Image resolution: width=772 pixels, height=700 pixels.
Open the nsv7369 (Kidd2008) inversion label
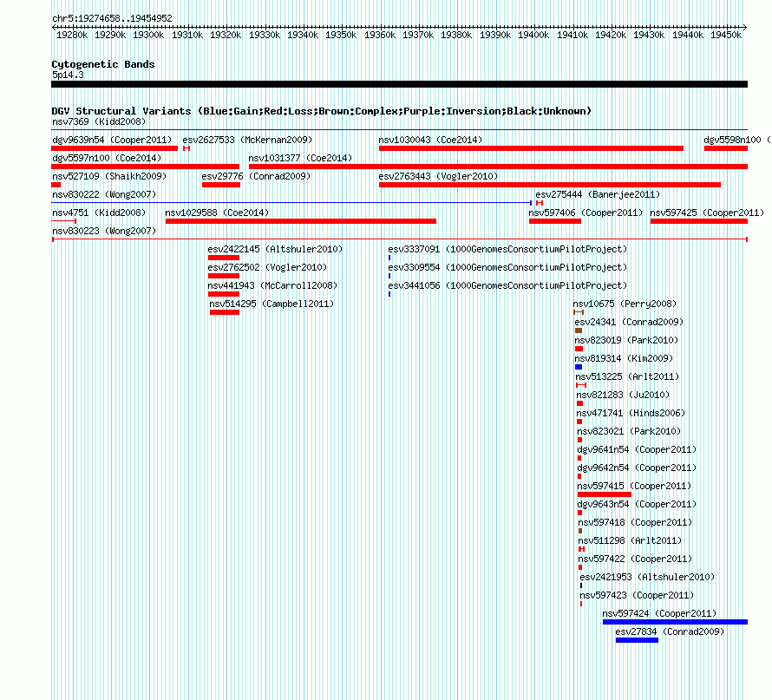(99, 121)
